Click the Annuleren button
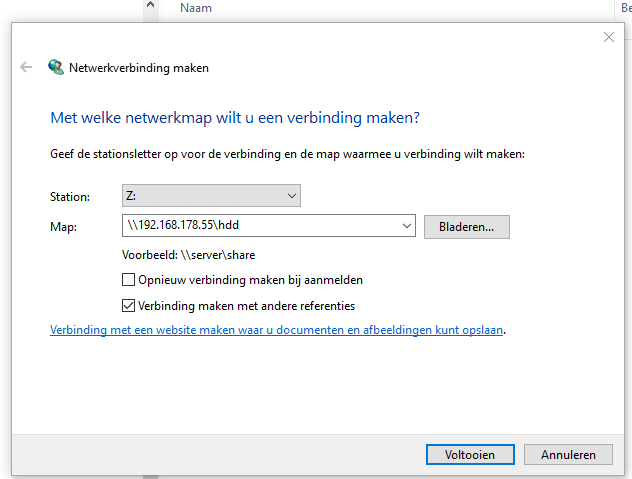 click(568, 455)
